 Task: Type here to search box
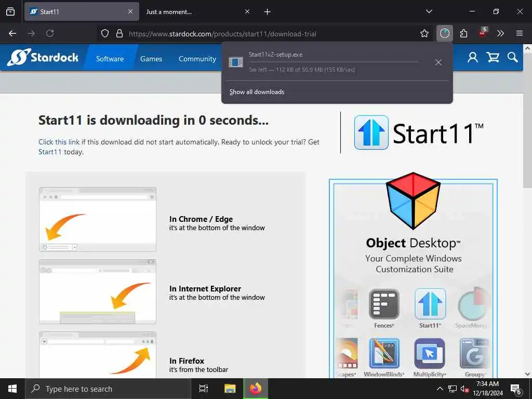click(x=108, y=389)
